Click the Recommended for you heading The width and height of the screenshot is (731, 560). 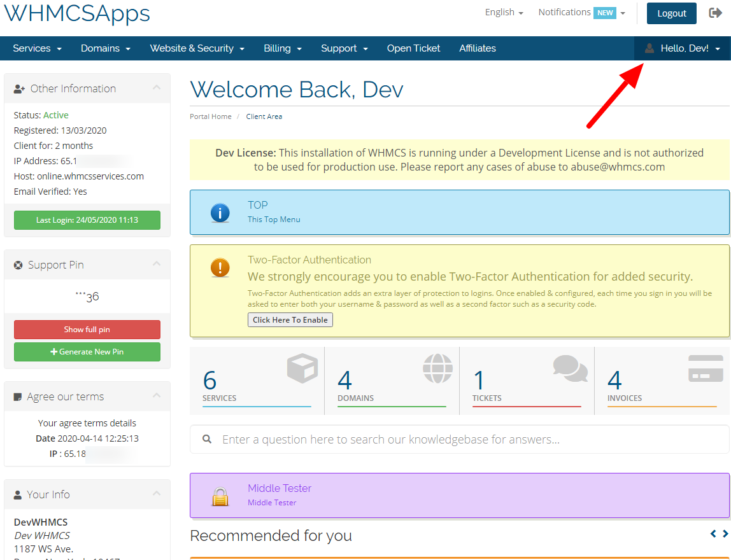[271, 536]
